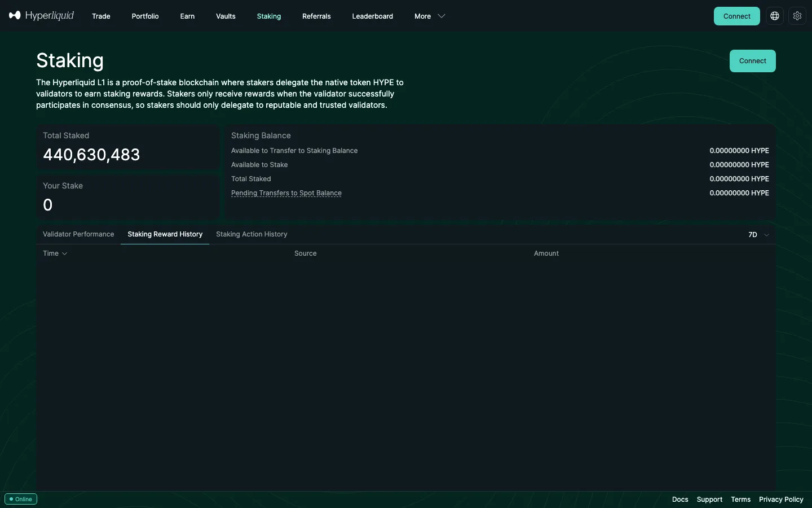Screen dimensions: 812x508
Task: Open the 7D time range dropdown
Action: pyautogui.click(x=758, y=235)
